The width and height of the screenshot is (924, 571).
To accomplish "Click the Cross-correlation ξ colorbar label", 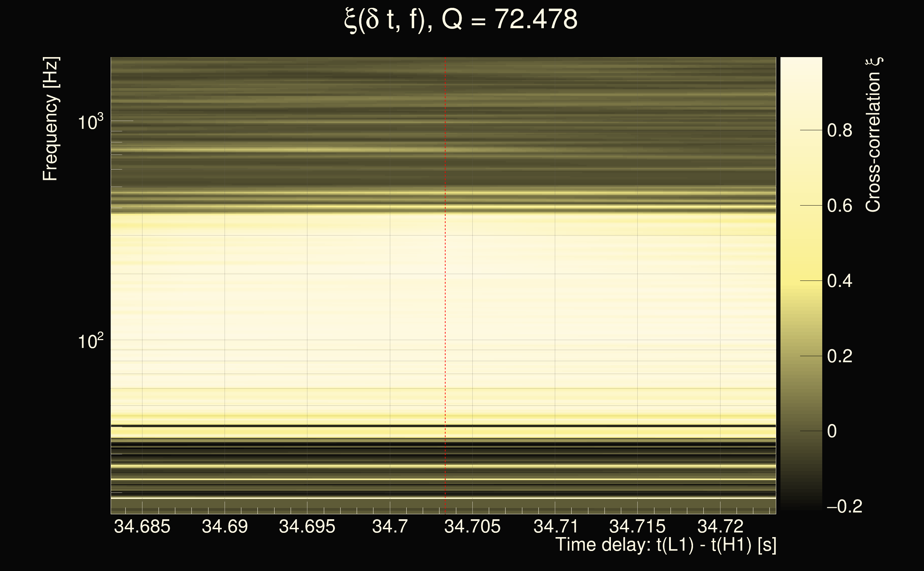I will point(873,135).
